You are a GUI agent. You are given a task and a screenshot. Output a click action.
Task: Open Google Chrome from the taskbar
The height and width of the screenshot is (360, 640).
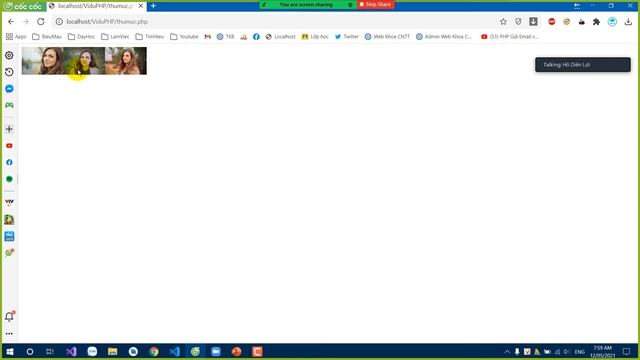click(x=154, y=351)
